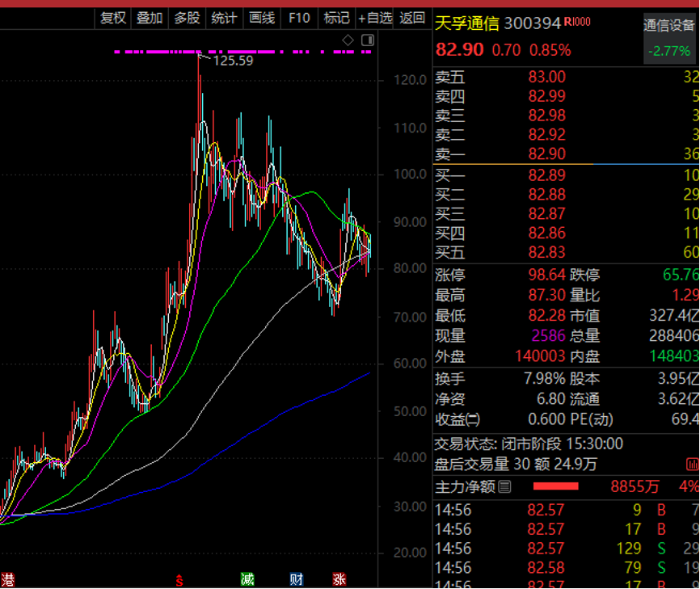The image size is (700, 589).
Task: Click the 市值 value 327.4亿
Action: click(x=674, y=316)
